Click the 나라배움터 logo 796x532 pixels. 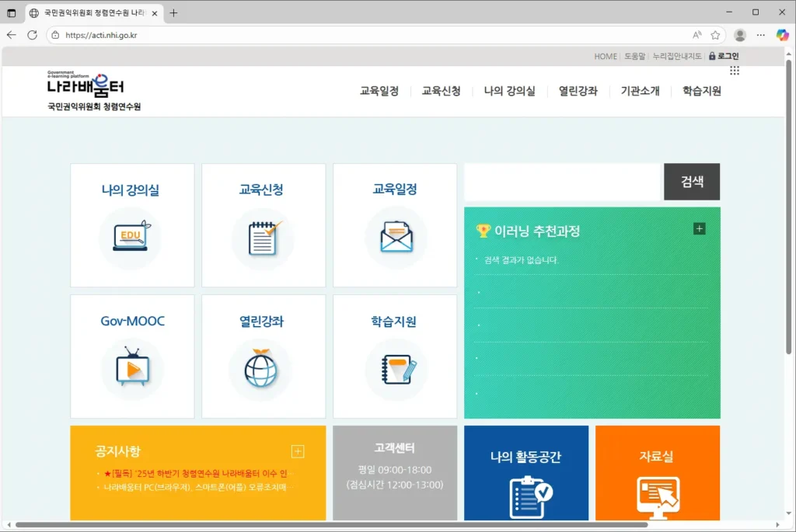click(x=88, y=85)
